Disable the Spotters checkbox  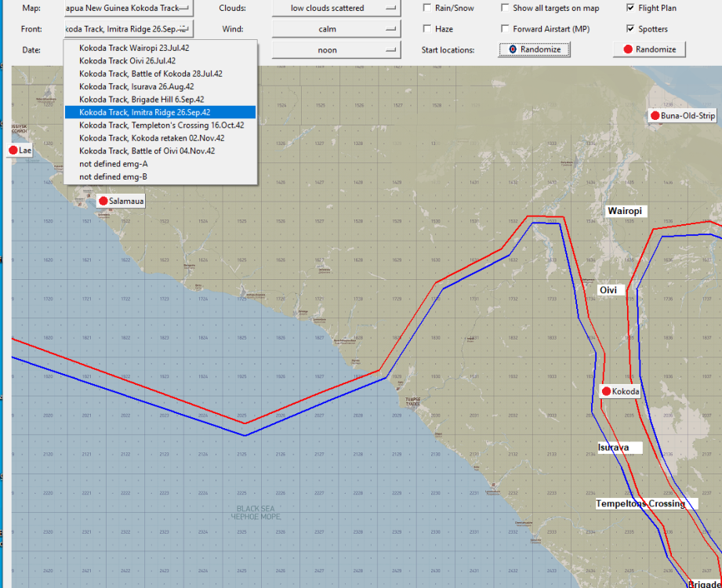pos(631,29)
